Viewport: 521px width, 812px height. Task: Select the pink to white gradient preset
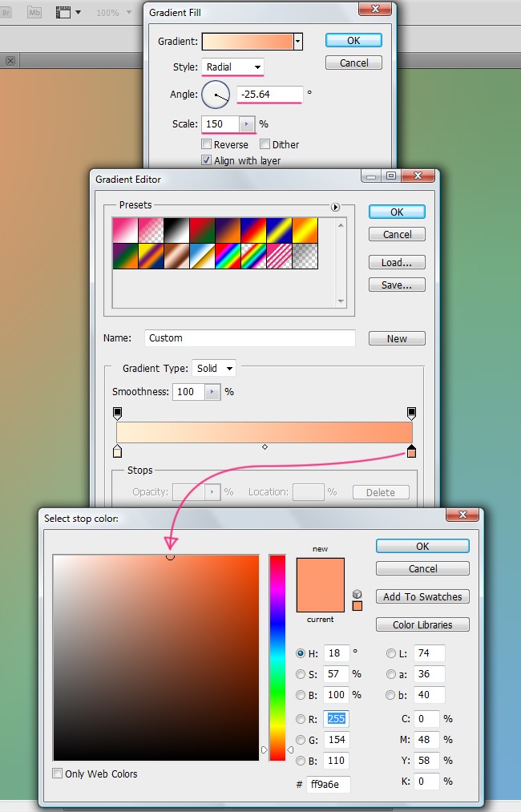(x=125, y=230)
